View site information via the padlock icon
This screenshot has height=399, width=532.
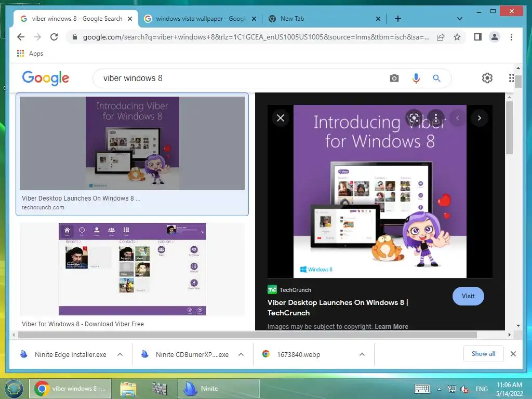pos(75,37)
